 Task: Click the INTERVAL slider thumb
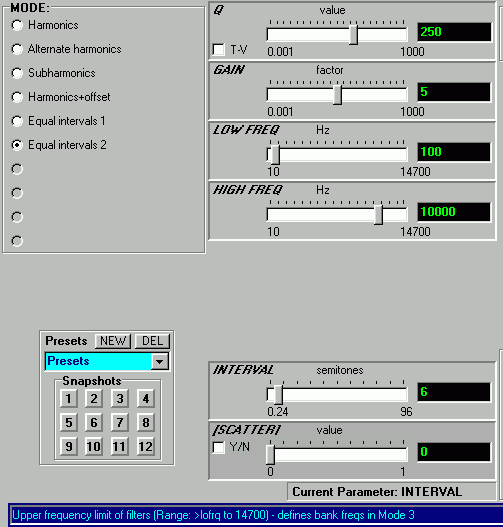point(278,395)
